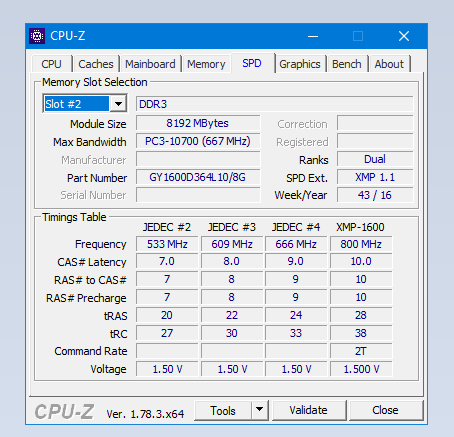Open the Caches tab
Screen dimensions: 454x437
96,64
